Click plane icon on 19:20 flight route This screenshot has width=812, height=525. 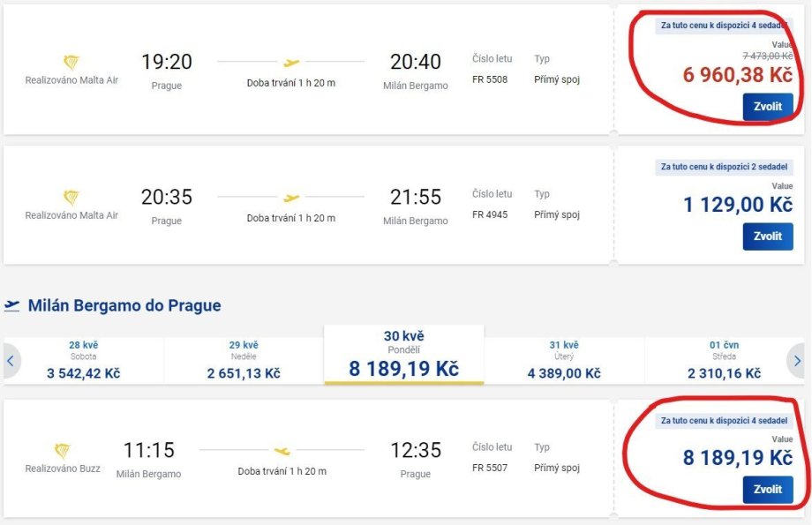pyautogui.click(x=291, y=63)
